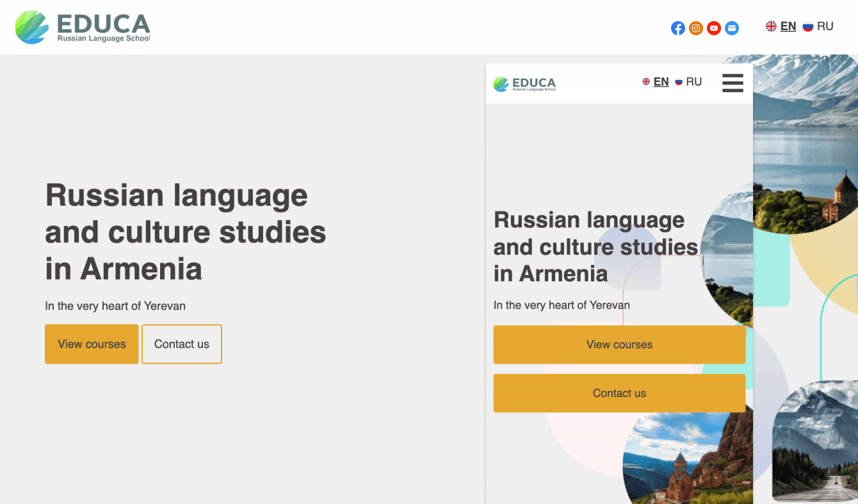
Task: Click the large EDUCA logo in main header
Action: 83,28
